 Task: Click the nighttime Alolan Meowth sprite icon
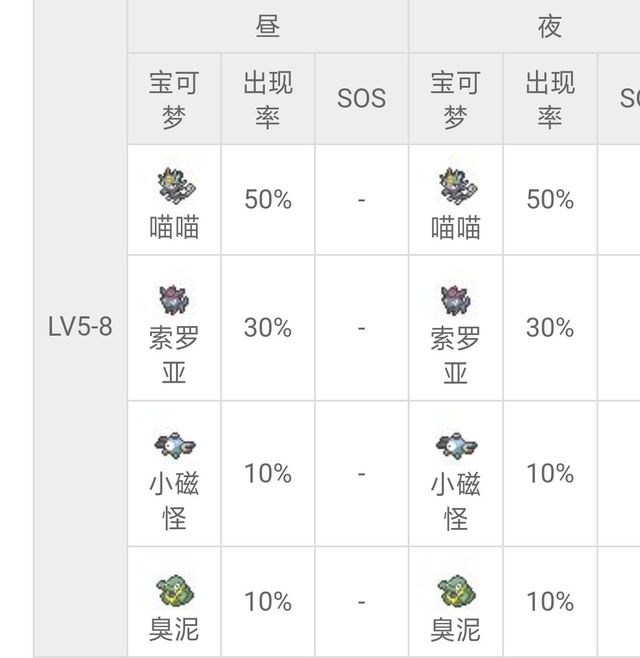pos(458,185)
